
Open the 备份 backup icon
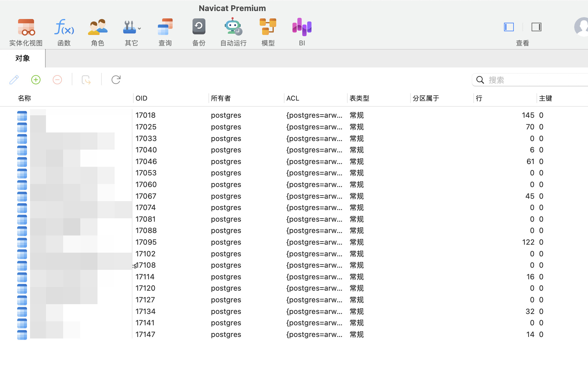(x=199, y=27)
